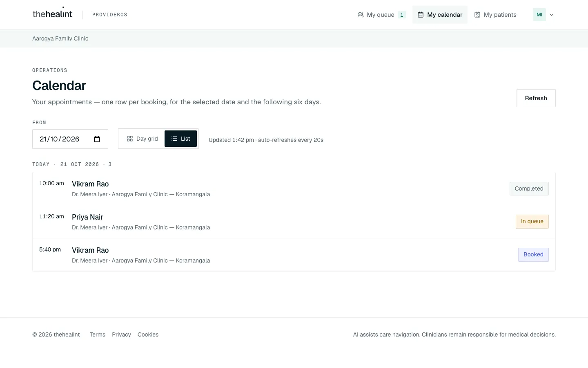Click the From date input field

coord(70,139)
